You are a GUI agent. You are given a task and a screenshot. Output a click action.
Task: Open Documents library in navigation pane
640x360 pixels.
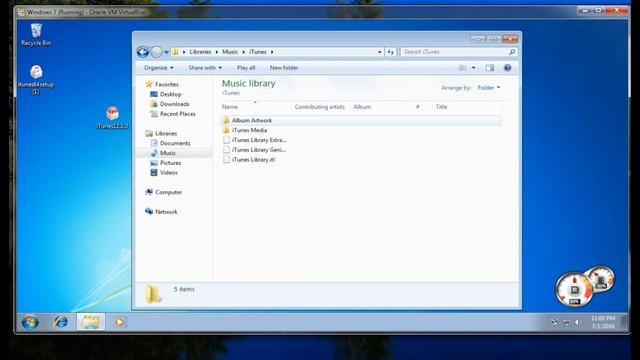[x=175, y=143]
